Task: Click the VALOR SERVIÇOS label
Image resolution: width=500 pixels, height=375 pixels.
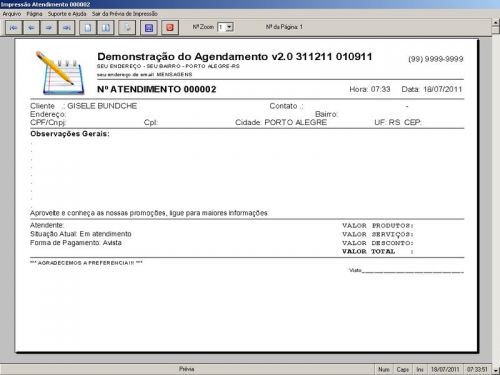Action: pyautogui.click(x=378, y=234)
